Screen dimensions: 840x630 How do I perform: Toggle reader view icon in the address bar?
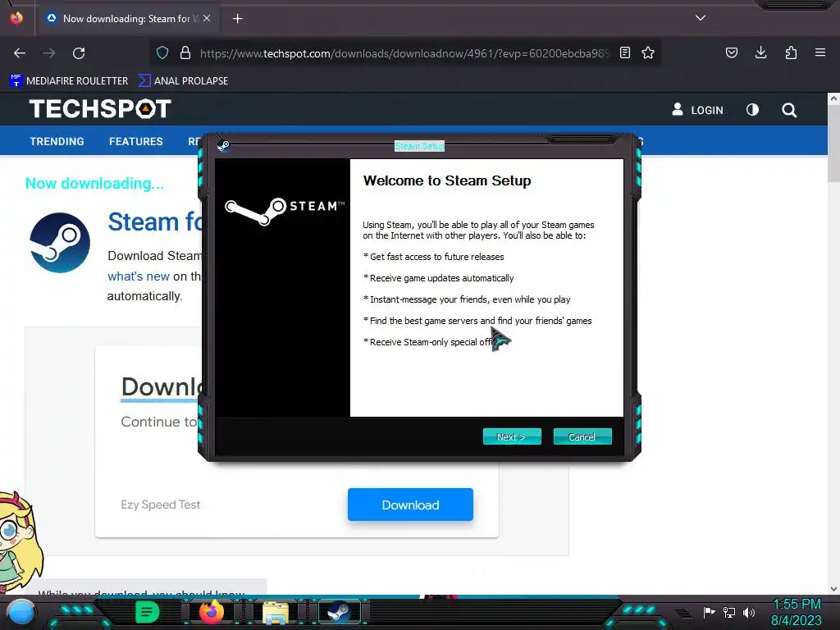coord(624,52)
